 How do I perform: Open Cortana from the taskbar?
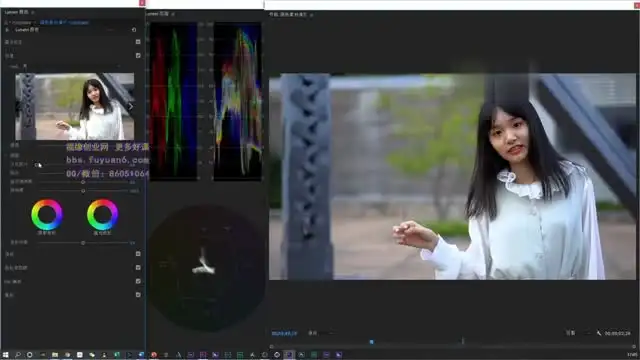[x=29, y=355]
